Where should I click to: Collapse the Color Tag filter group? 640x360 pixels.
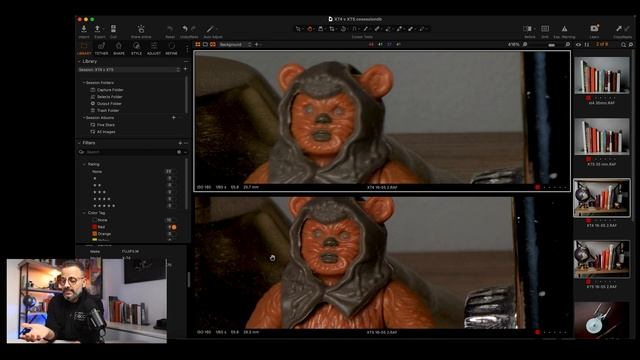[x=84, y=213]
